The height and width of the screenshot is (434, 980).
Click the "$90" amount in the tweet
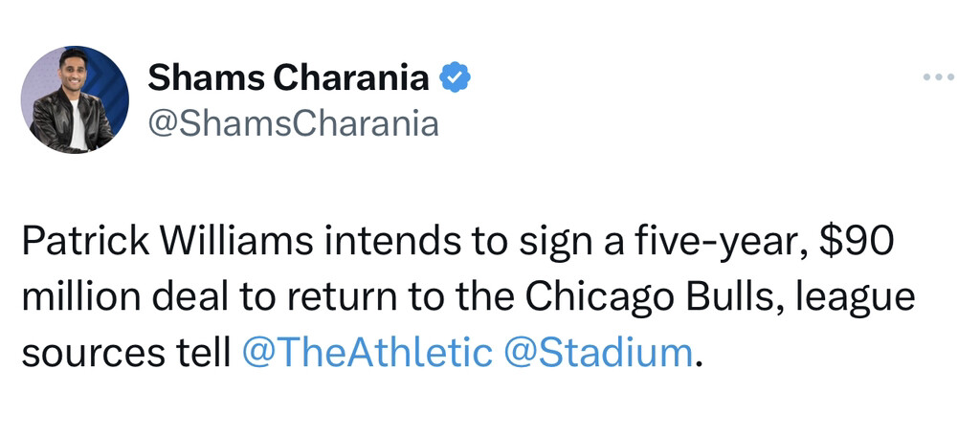[x=858, y=244]
